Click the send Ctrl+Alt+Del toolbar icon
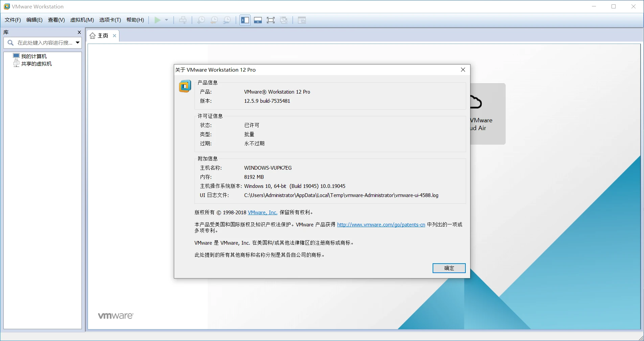The width and height of the screenshot is (644, 341). 183,20
